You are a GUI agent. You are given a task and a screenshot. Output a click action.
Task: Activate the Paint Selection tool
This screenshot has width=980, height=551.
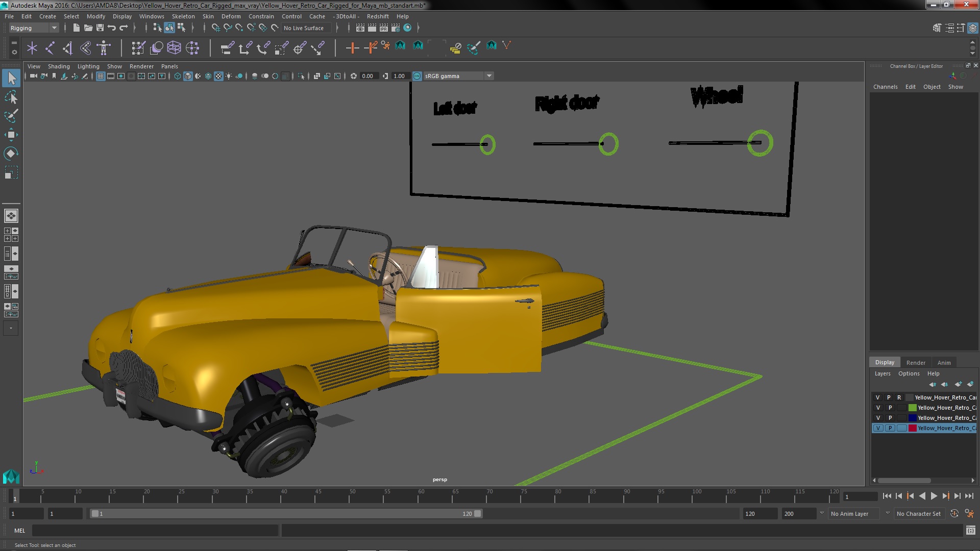coord(11,116)
